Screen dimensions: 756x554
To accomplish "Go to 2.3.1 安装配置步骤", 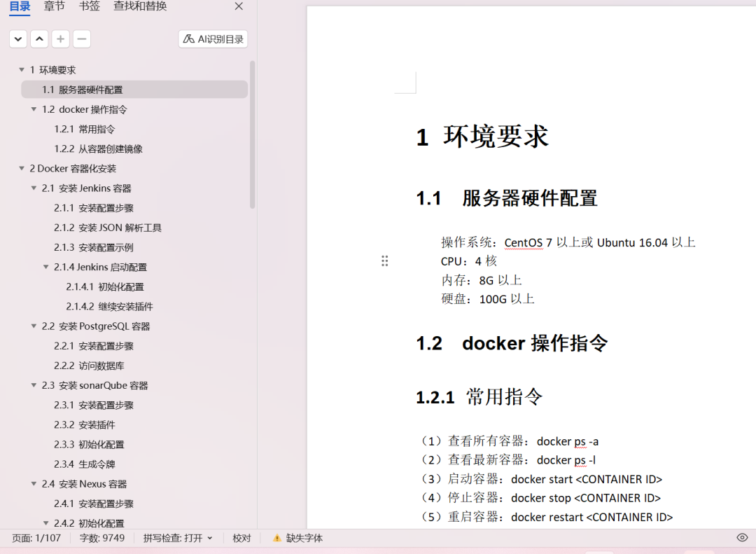I will click(x=94, y=405).
